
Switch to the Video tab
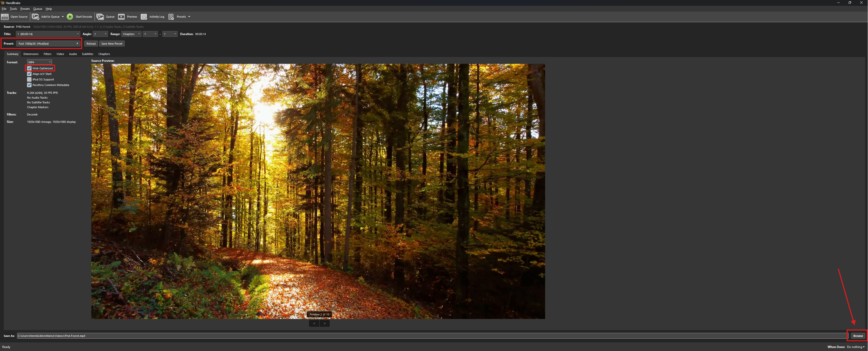(x=60, y=54)
